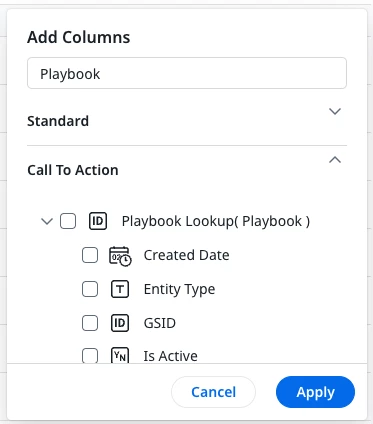
Task: Click the ID icon next to GSID
Action: coord(120,323)
